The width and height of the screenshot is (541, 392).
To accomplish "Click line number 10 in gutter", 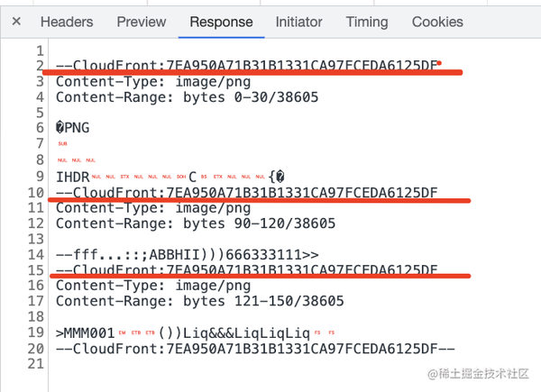I will click(x=36, y=192).
